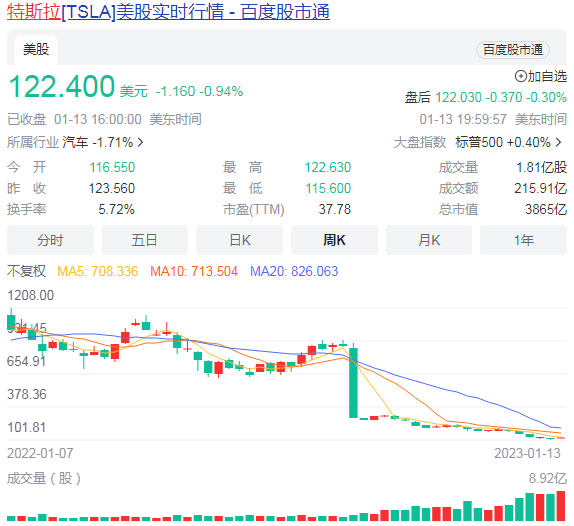Click the last red volume bar

(560, 506)
